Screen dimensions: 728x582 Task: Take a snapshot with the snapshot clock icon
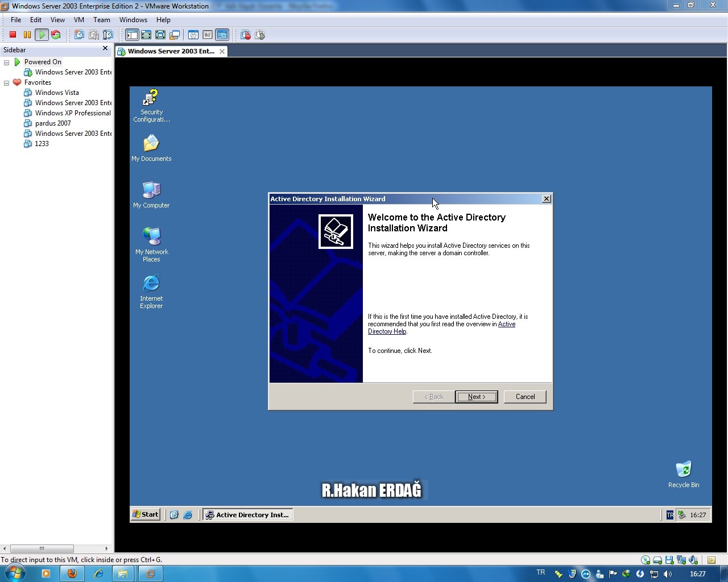pyautogui.click(x=79, y=35)
